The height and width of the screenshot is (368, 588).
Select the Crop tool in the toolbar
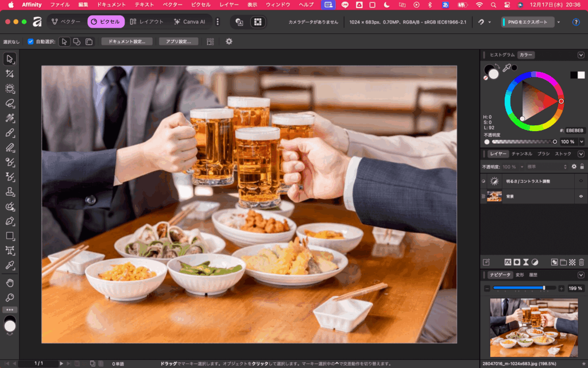tap(10, 74)
